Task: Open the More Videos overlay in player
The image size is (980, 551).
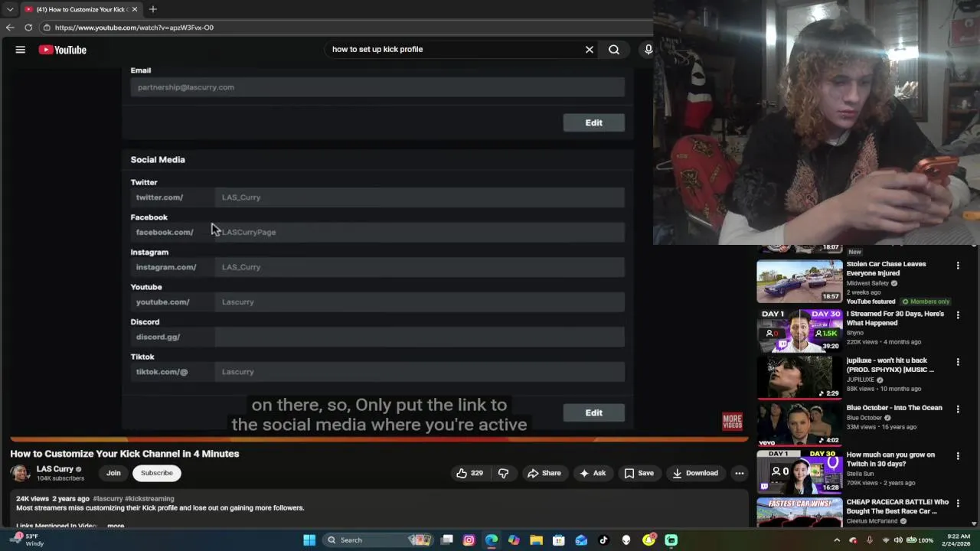Action: (x=733, y=421)
